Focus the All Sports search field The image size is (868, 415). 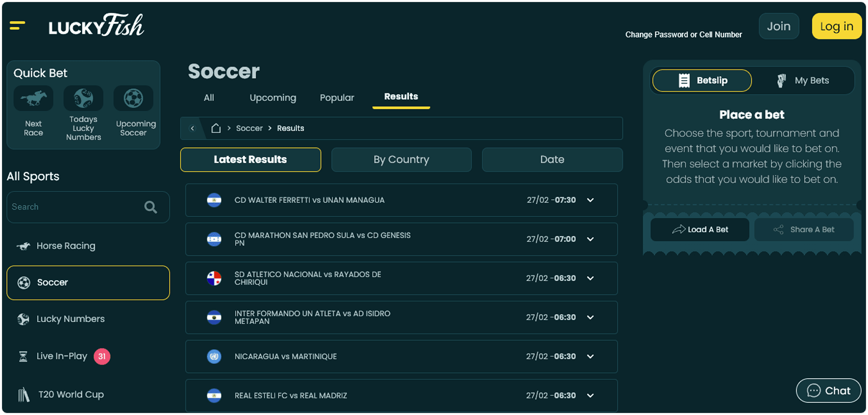point(88,207)
